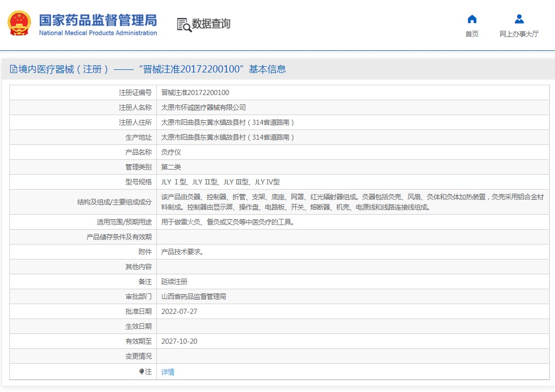Open 网上办事大厅 user icon
This screenshot has height=392, width=555.
click(x=519, y=18)
